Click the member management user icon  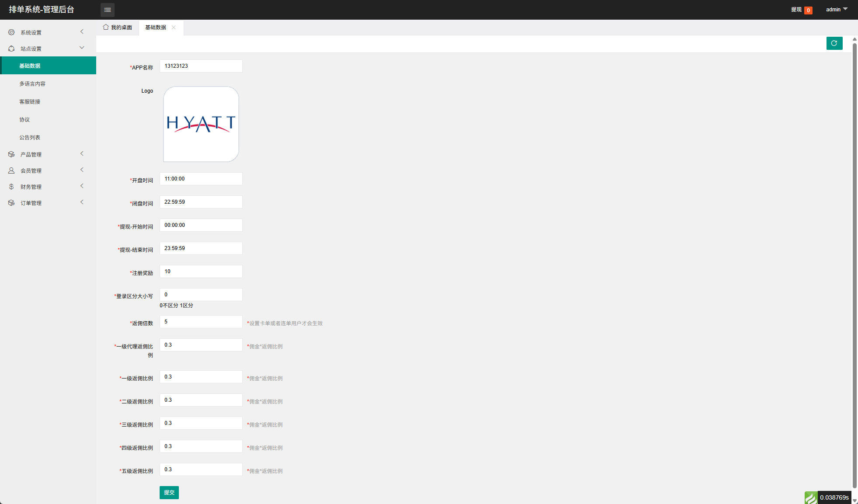coord(11,170)
